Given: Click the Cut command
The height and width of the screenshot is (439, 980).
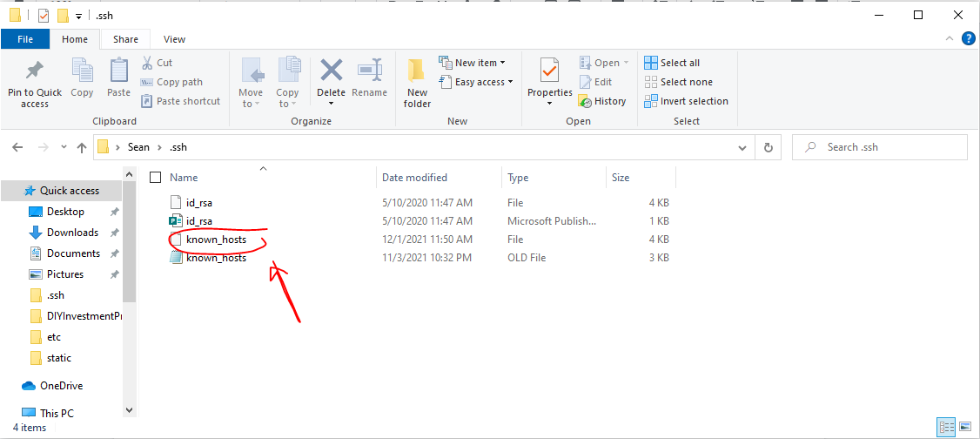Looking at the screenshot, I should tap(157, 63).
